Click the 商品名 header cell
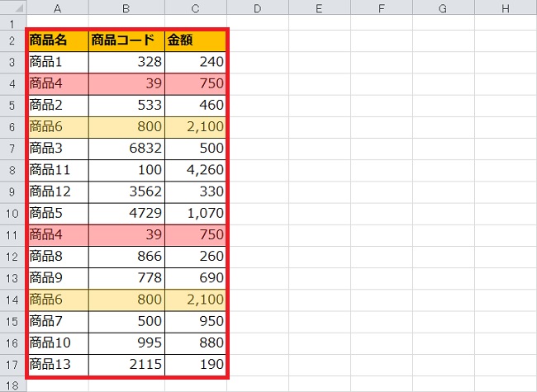This screenshot has height=392, width=537. tap(58, 40)
